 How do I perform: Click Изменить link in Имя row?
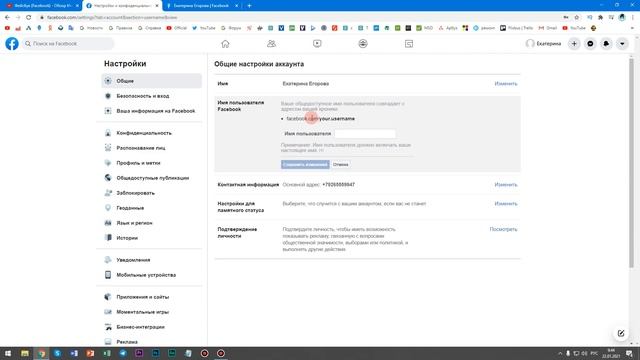(x=506, y=84)
